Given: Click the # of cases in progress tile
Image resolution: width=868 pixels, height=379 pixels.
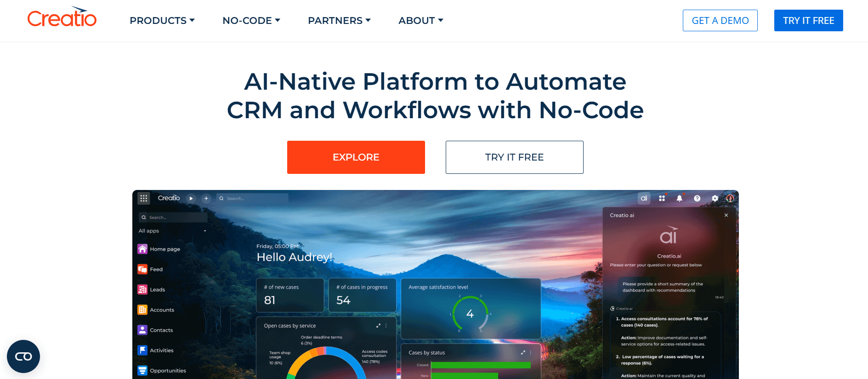Looking at the screenshot, I should [x=363, y=295].
